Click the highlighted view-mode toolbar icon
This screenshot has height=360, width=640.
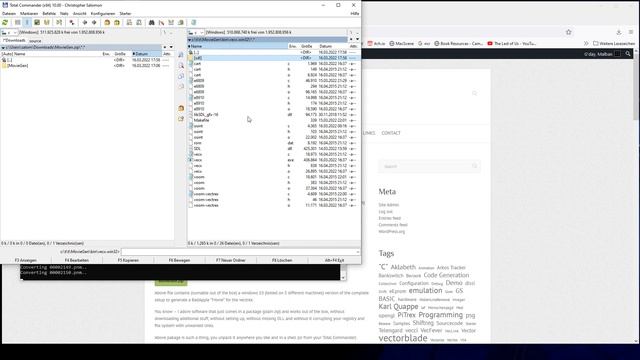(27, 22)
